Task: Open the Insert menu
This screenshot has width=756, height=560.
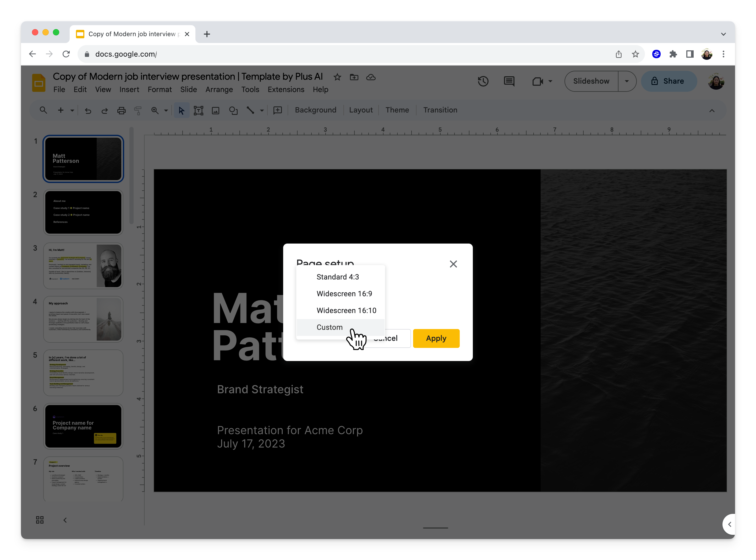Action: pyautogui.click(x=129, y=89)
